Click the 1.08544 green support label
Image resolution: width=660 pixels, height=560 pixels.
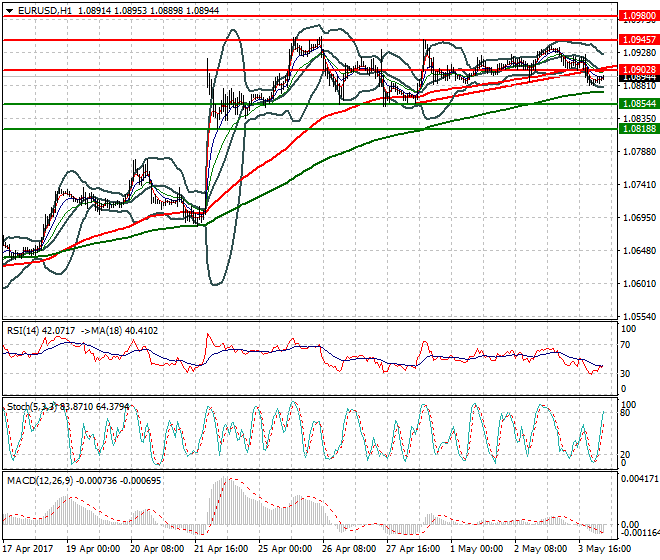639,104
